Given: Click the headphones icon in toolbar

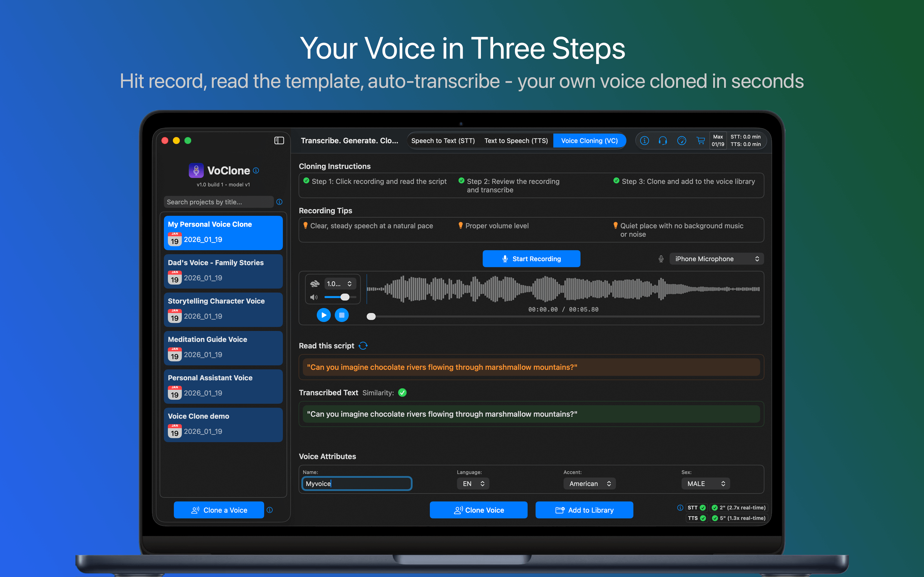Looking at the screenshot, I should coord(663,140).
